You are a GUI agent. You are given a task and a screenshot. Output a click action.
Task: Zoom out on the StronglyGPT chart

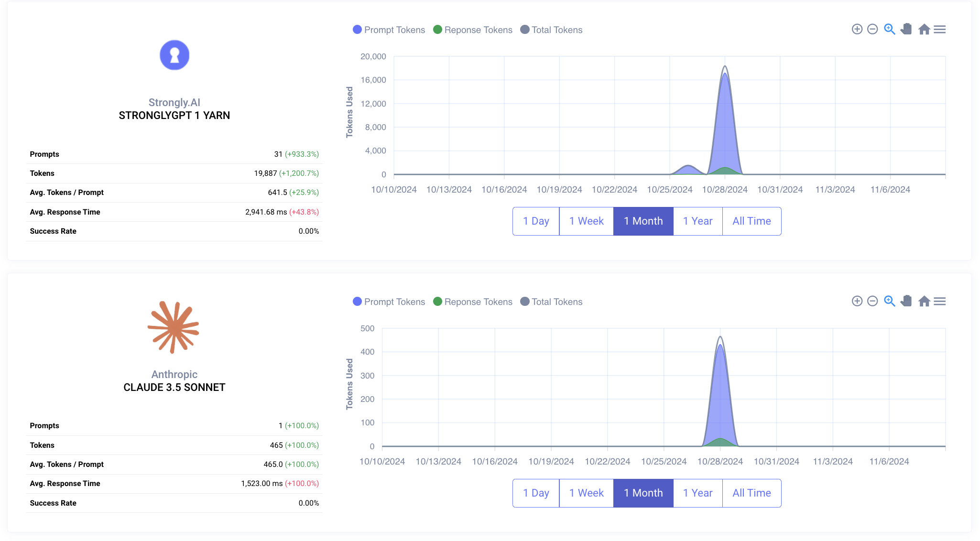click(872, 29)
